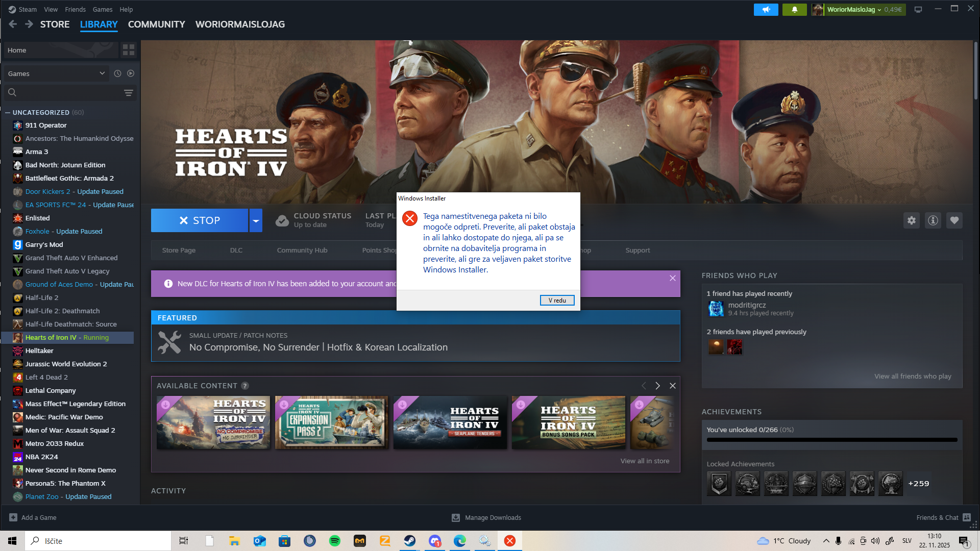This screenshot has width=980, height=551.
Task: Dismiss the New DLC purple notification
Action: coord(673,278)
